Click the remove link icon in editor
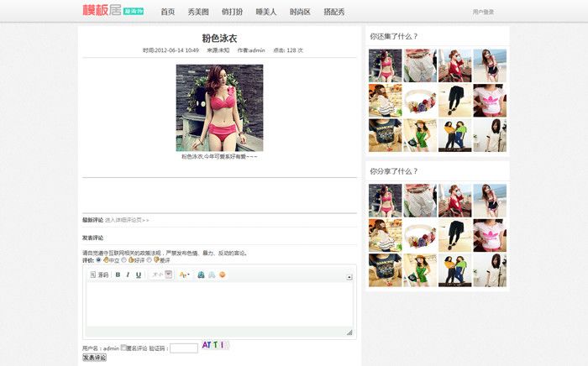588x366 pixels. [x=212, y=274]
